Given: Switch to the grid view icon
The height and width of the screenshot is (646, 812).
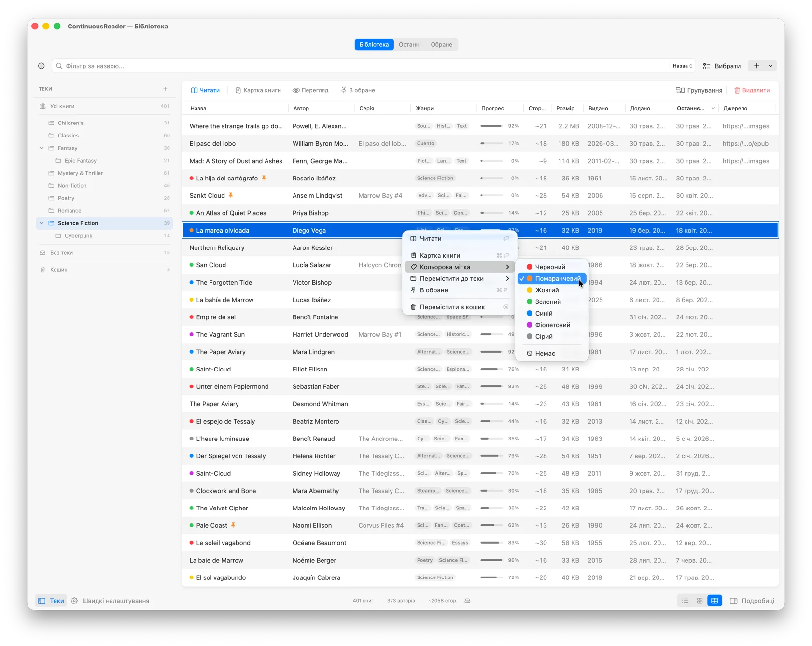Looking at the screenshot, I should tap(700, 601).
